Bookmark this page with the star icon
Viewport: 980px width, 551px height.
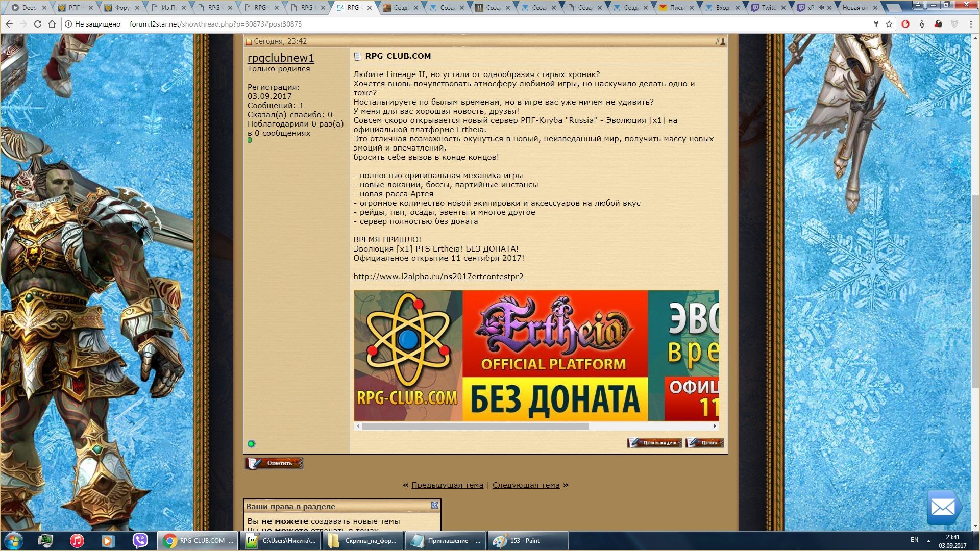click(x=889, y=24)
